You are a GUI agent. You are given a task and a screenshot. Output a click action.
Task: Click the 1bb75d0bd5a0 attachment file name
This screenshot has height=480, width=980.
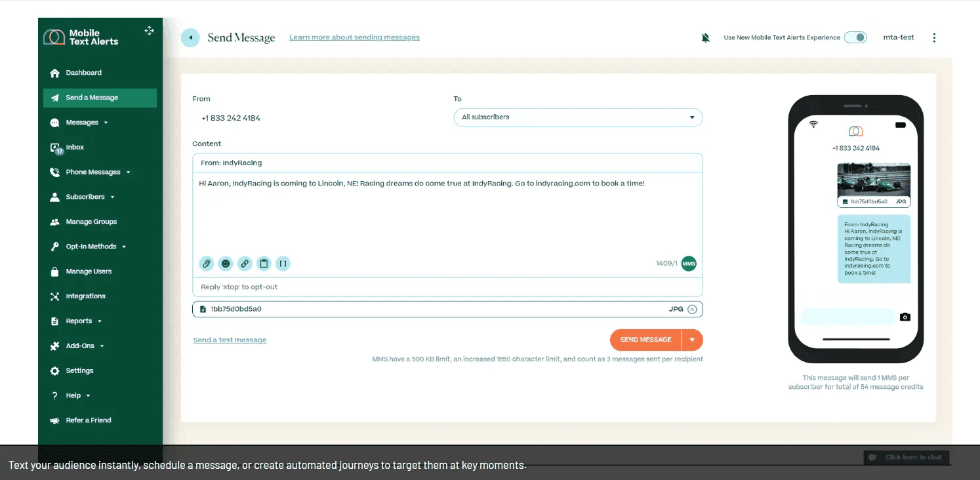tap(235, 309)
